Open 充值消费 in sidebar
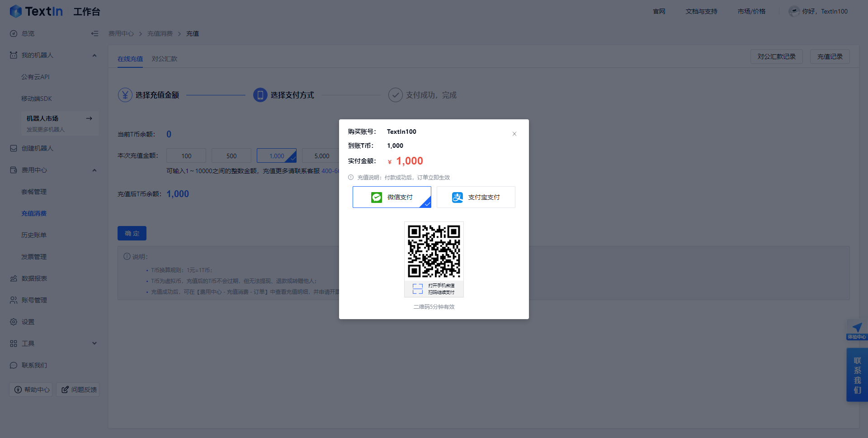 pyautogui.click(x=34, y=213)
